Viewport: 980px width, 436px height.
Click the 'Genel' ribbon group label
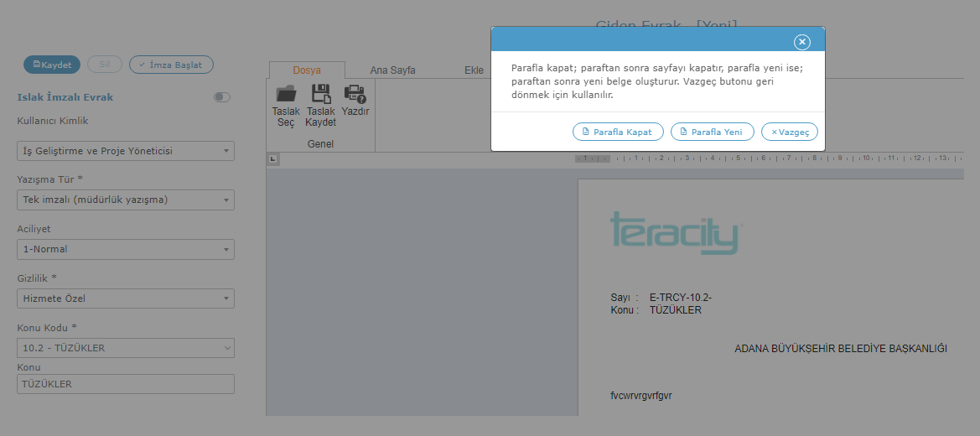click(320, 144)
